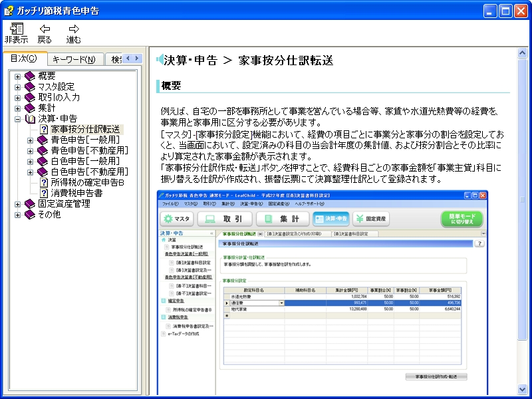Select the 所得税の確定申告B topic
This screenshot has height=399, width=532.
(x=87, y=182)
